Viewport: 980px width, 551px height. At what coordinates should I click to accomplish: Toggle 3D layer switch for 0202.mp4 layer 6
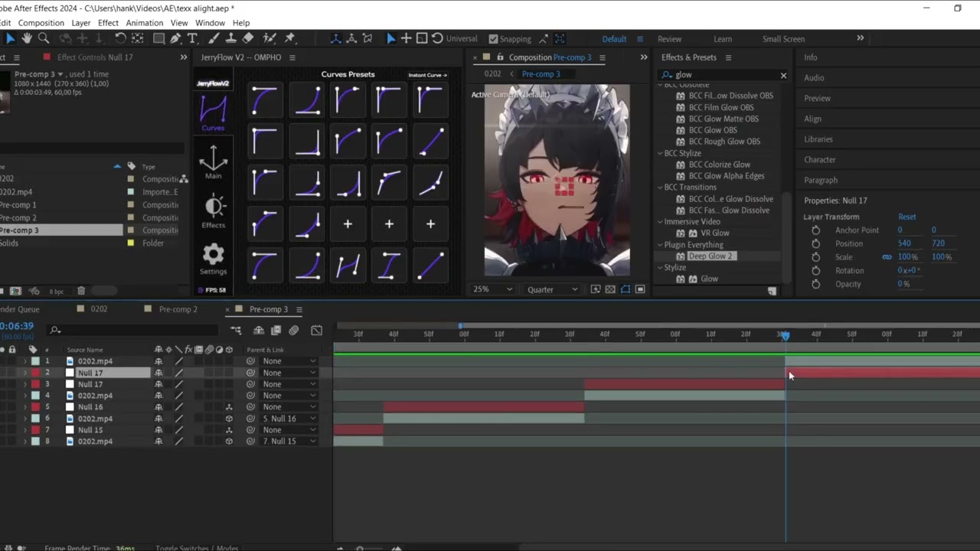point(228,419)
